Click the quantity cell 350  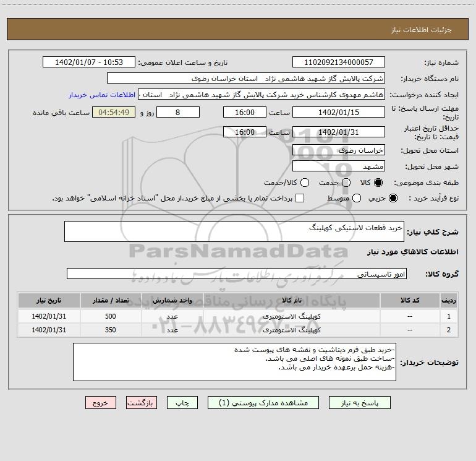tap(111, 330)
